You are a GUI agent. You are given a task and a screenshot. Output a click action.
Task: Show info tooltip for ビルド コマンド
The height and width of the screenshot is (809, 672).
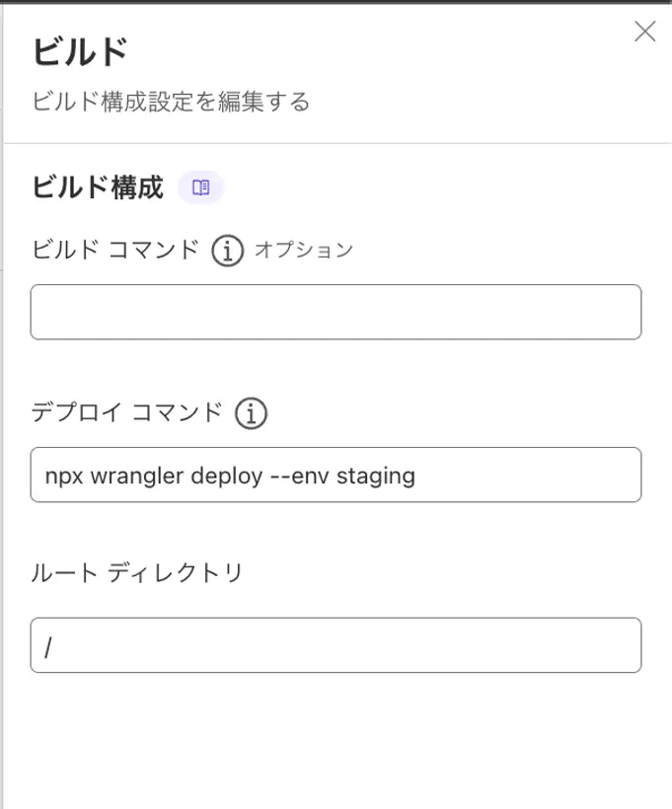(227, 251)
